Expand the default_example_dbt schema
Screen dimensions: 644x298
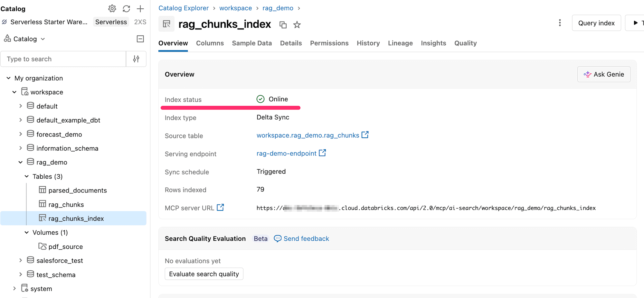point(21,120)
